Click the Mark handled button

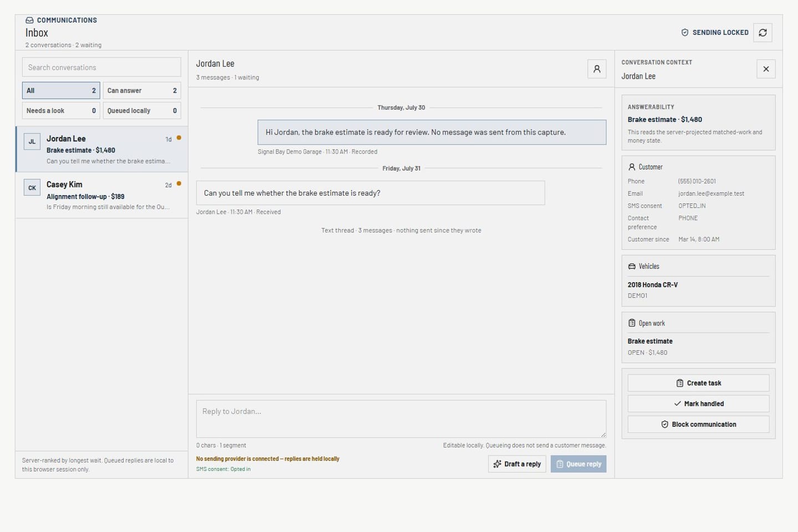698,403
